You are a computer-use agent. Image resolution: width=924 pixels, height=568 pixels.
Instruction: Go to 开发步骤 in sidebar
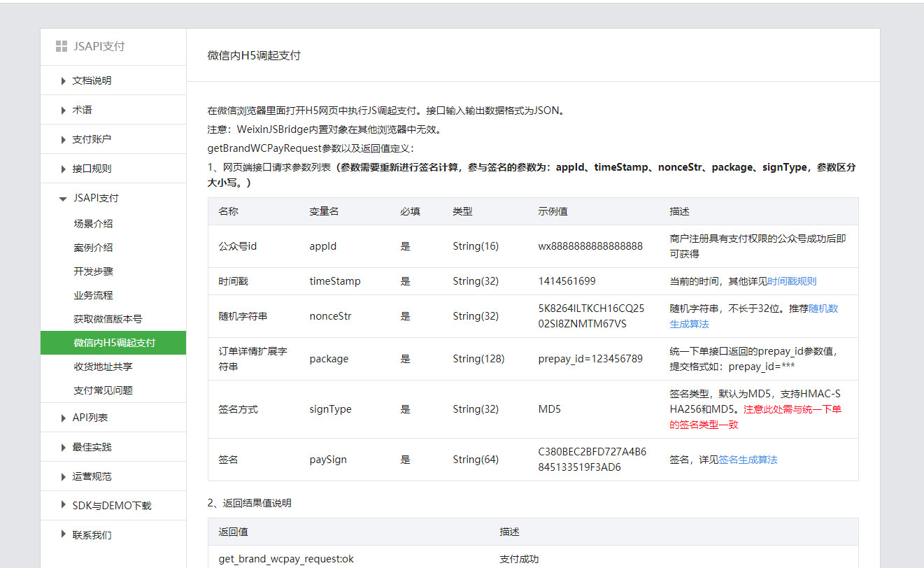[x=93, y=272]
